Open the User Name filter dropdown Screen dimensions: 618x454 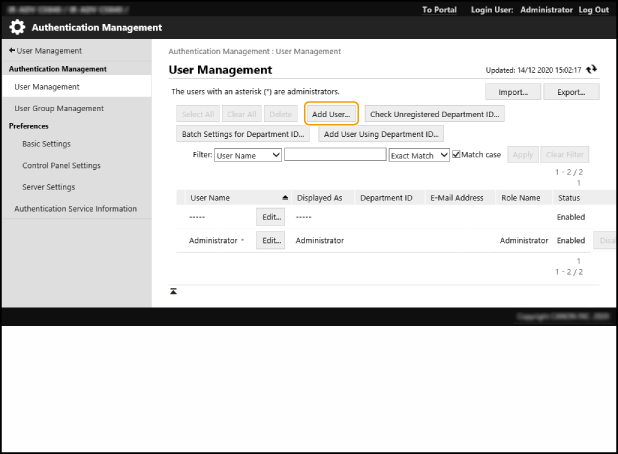tap(248, 155)
